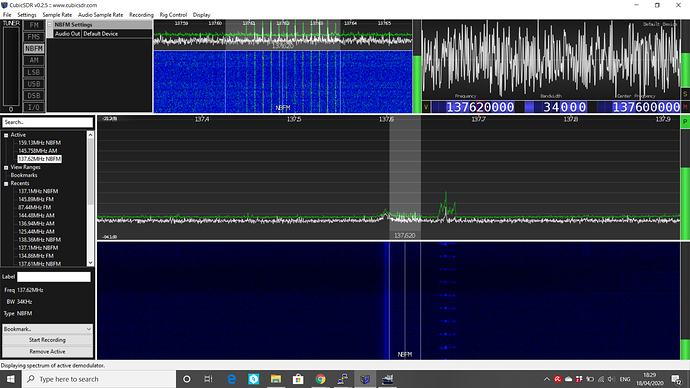Select recent 138.36MHz NBFM entry
The image size is (690, 388).
[x=40, y=240]
